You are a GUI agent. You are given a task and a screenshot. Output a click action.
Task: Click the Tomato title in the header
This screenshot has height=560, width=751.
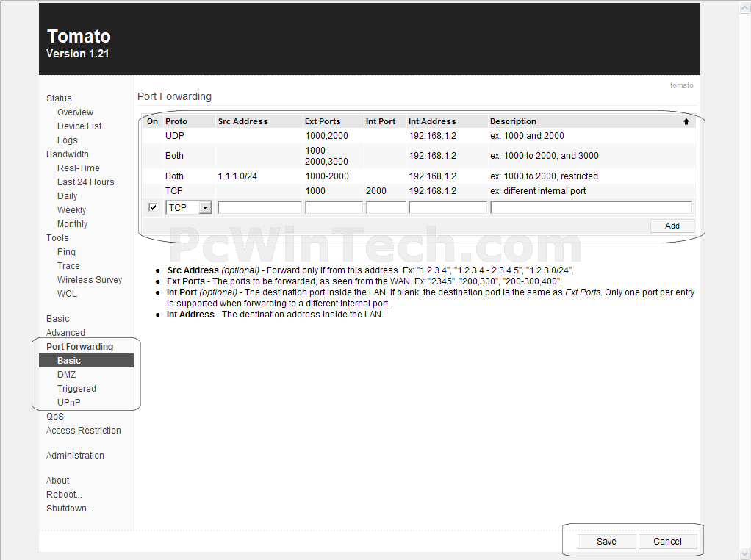[79, 37]
